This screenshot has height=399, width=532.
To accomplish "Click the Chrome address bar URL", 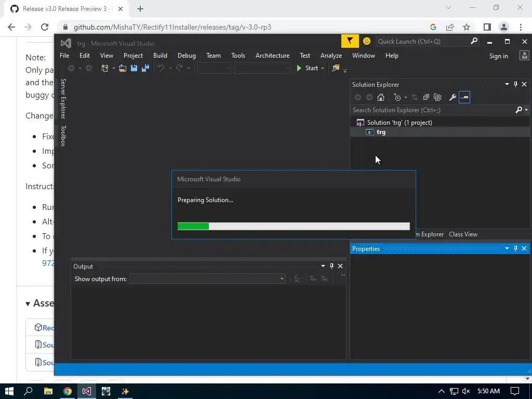I will 172,27.
